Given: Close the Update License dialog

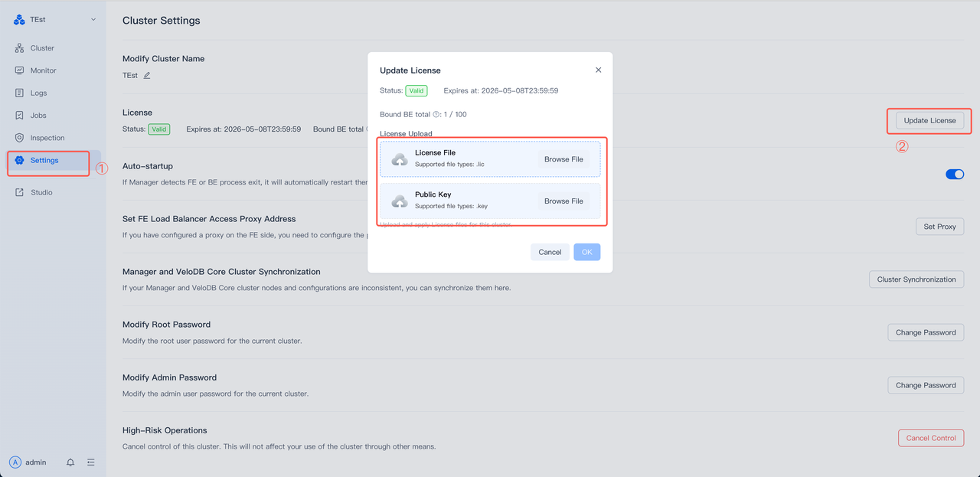Looking at the screenshot, I should [x=598, y=70].
